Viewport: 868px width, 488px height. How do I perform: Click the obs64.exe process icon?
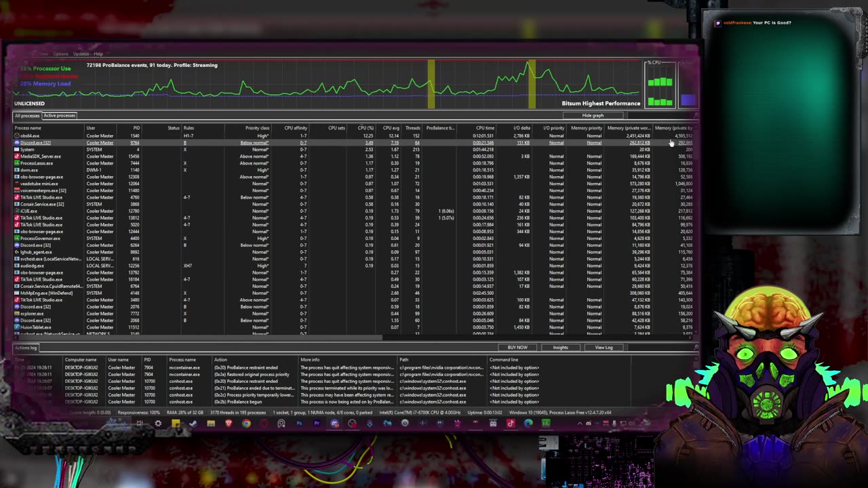point(17,136)
